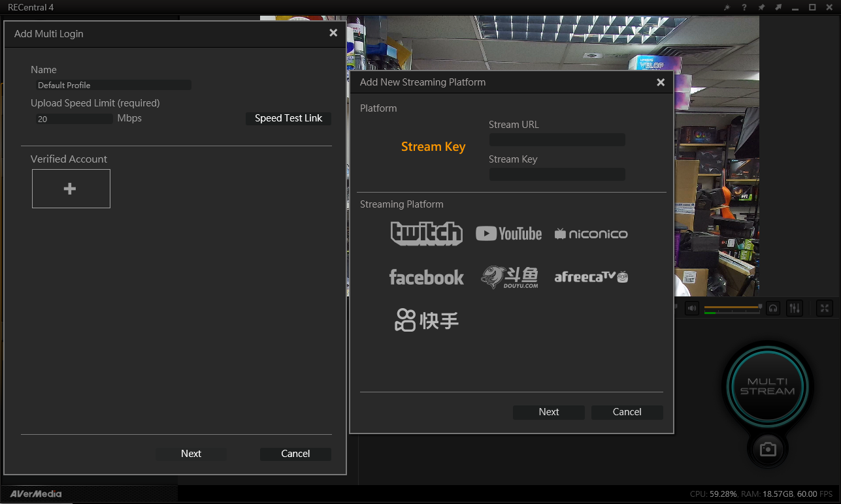This screenshot has height=504, width=841.
Task: Click the Upload Speed Limit value field
Action: [74, 119]
